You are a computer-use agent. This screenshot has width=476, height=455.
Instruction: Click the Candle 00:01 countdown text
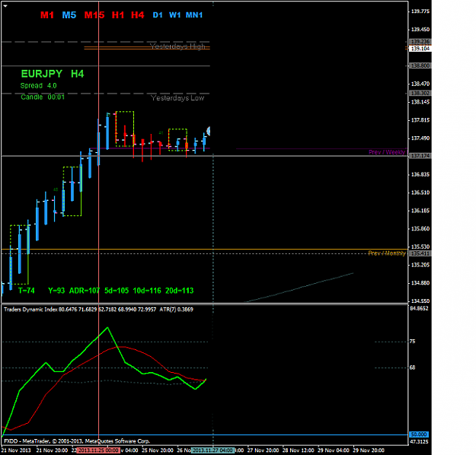pyautogui.click(x=43, y=97)
